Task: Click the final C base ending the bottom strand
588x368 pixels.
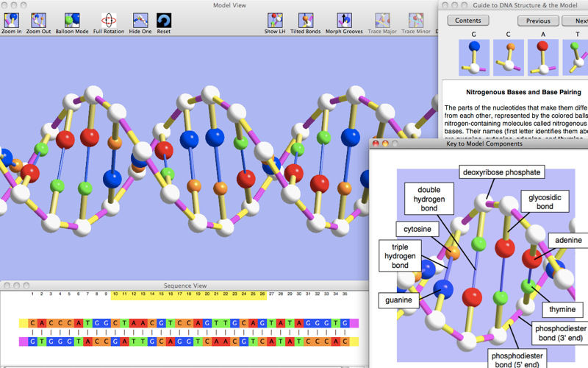Action: 345,342
